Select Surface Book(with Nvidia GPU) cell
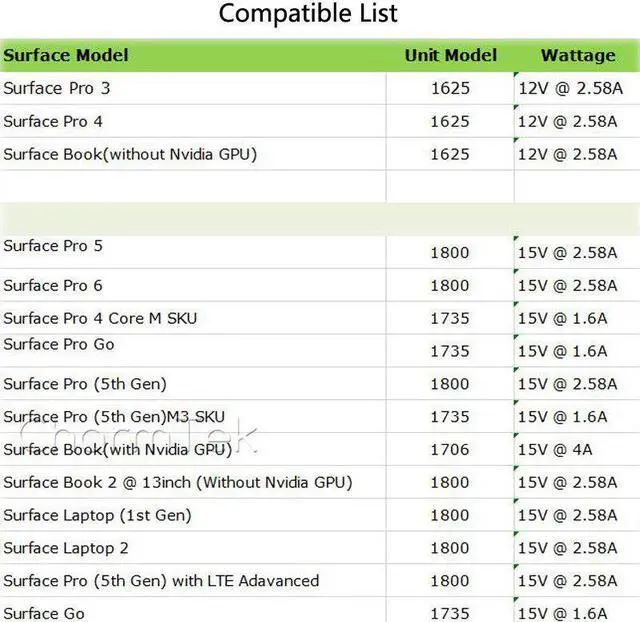The width and height of the screenshot is (640, 622). click(x=193, y=449)
